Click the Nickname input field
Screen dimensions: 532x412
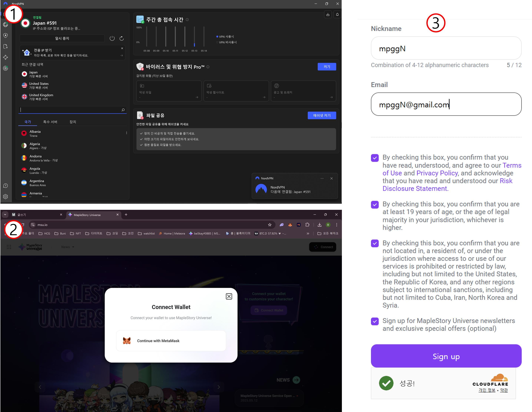(x=446, y=49)
